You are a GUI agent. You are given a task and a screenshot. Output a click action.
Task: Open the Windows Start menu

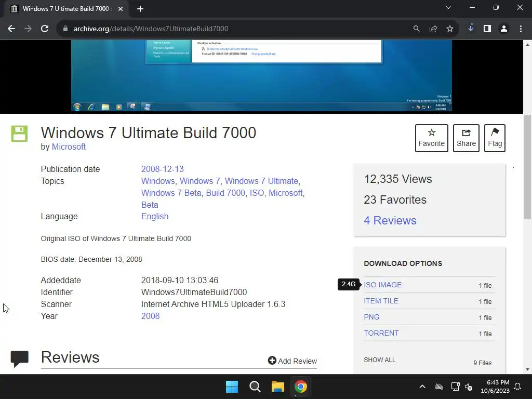tap(232, 387)
